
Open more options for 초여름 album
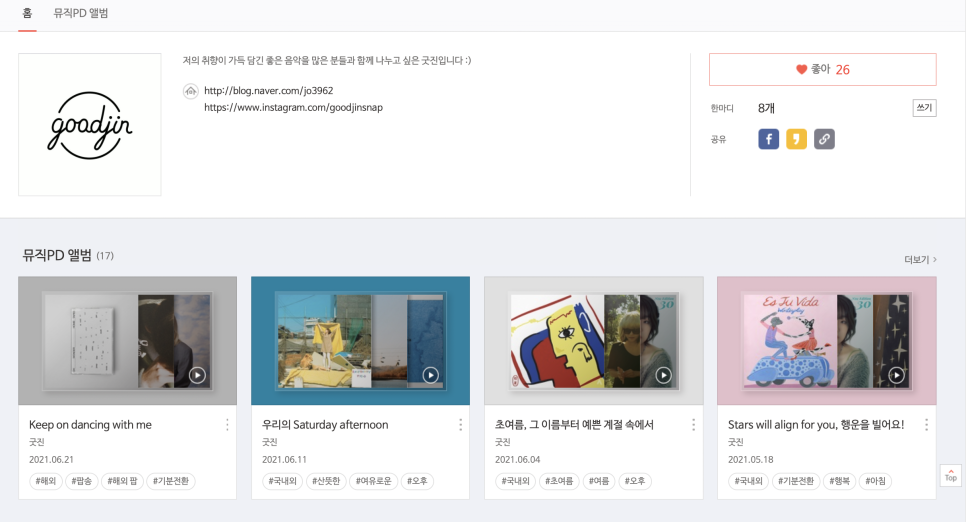click(693, 425)
